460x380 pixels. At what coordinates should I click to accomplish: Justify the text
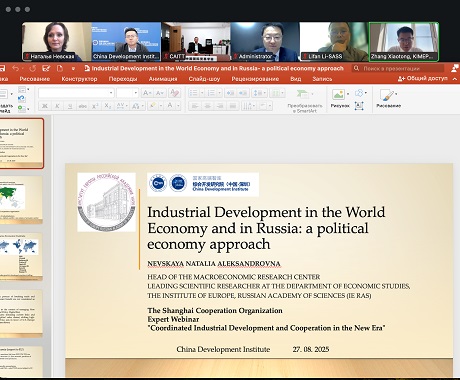(x=233, y=106)
